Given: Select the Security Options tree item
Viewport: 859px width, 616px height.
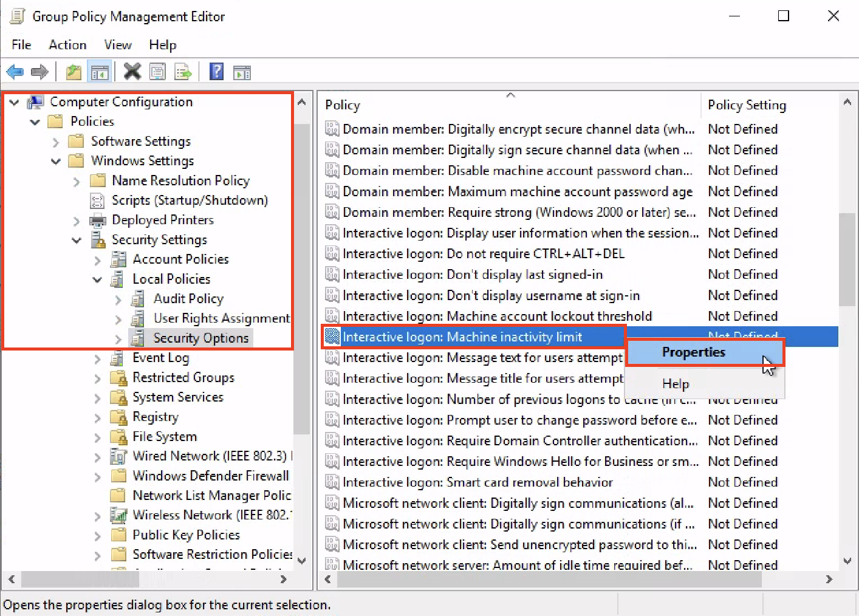Looking at the screenshot, I should tap(201, 338).
